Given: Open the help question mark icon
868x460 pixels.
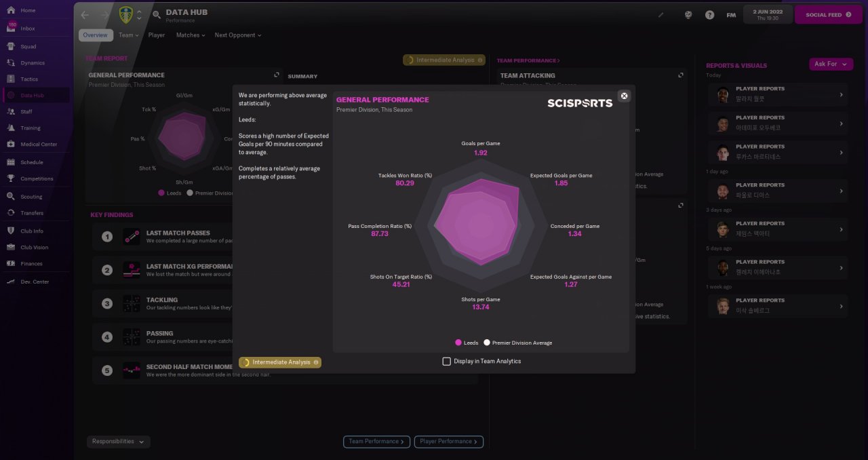Looking at the screenshot, I should [709, 14].
